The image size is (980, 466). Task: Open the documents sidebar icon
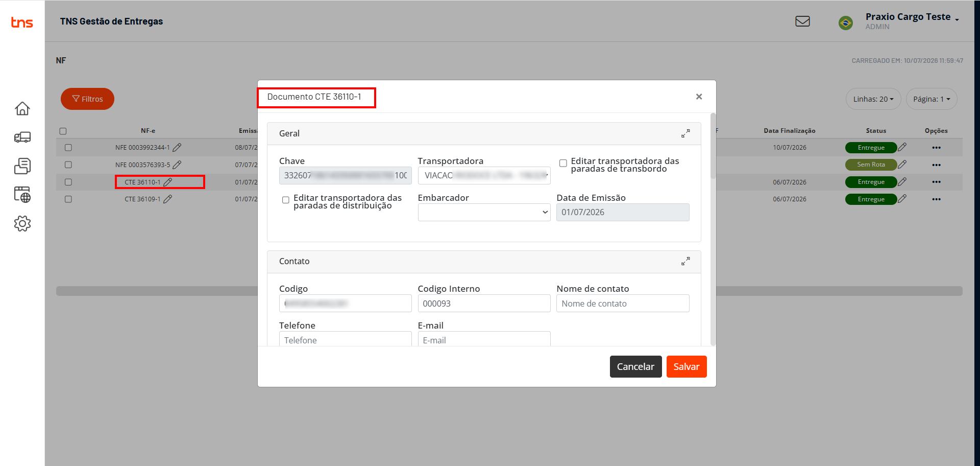coord(22,166)
